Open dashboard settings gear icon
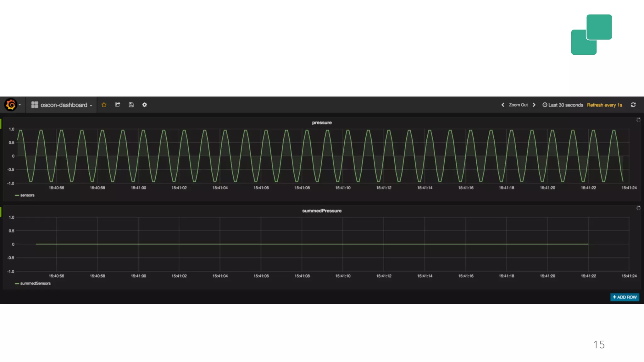This screenshot has width=644, height=362. click(x=145, y=105)
